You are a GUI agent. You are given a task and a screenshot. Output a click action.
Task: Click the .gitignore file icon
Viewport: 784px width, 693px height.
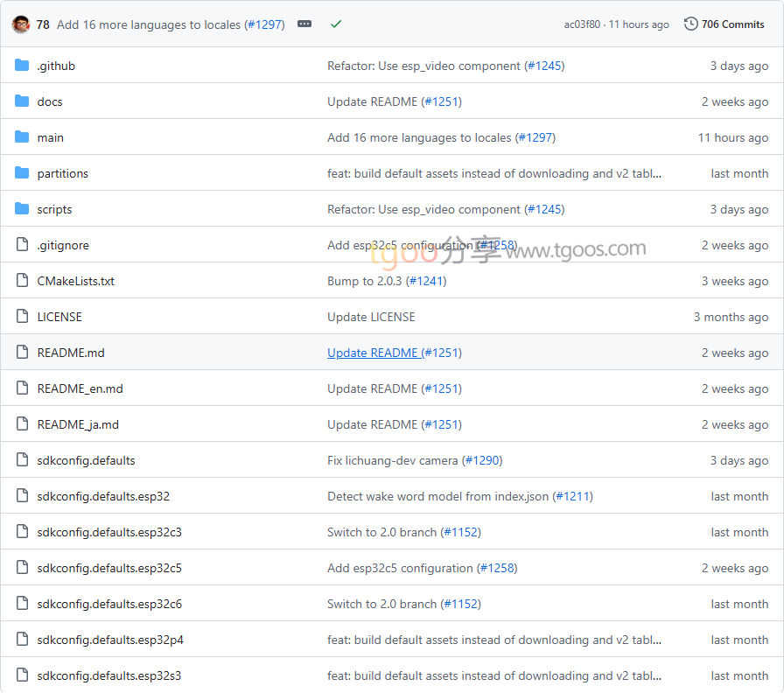[22, 245]
